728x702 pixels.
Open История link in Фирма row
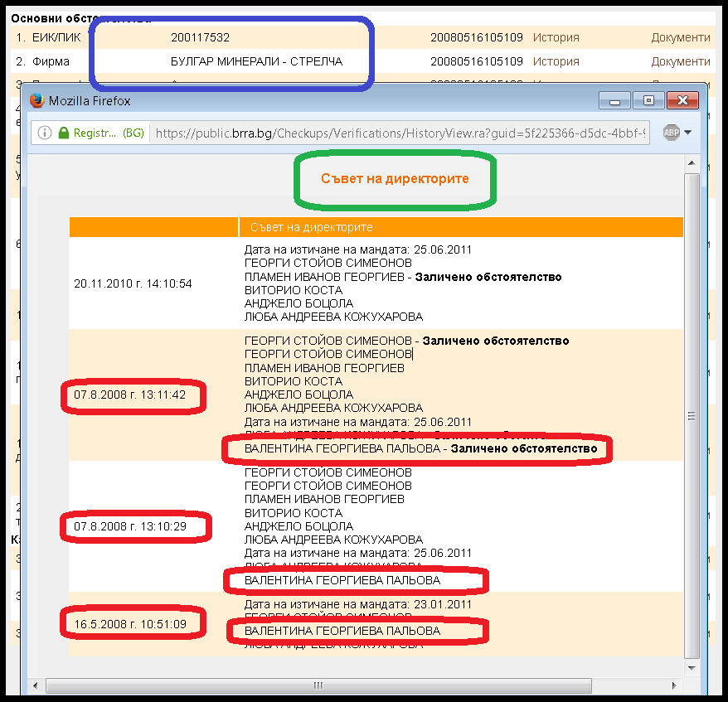point(556,61)
